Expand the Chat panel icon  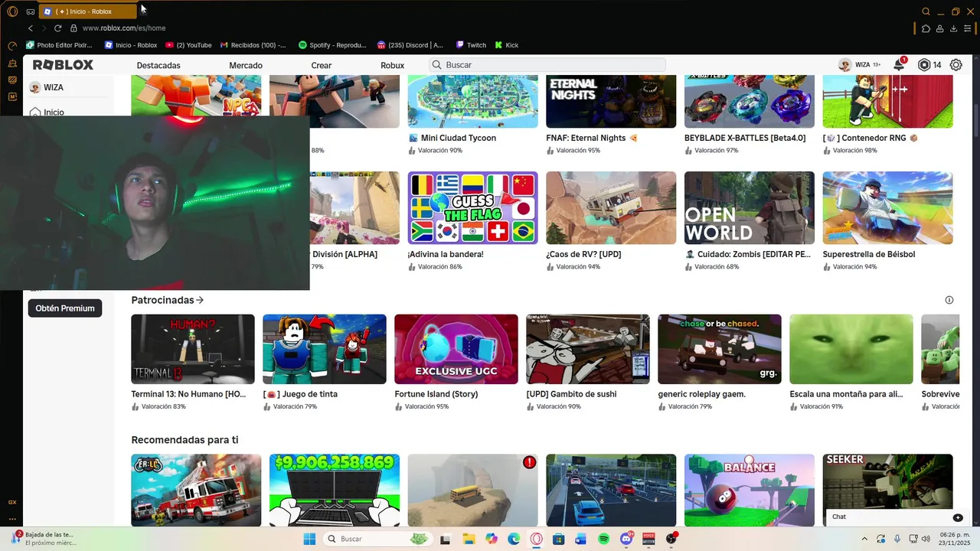click(958, 517)
